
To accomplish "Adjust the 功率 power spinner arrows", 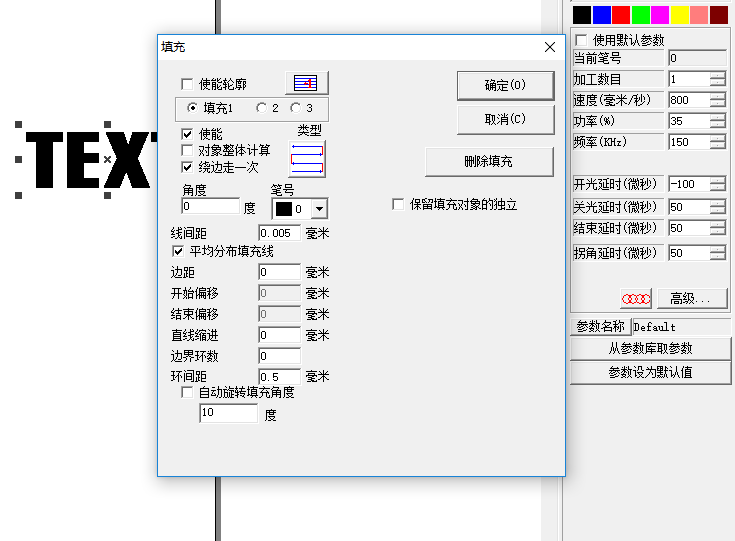I will point(718,121).
